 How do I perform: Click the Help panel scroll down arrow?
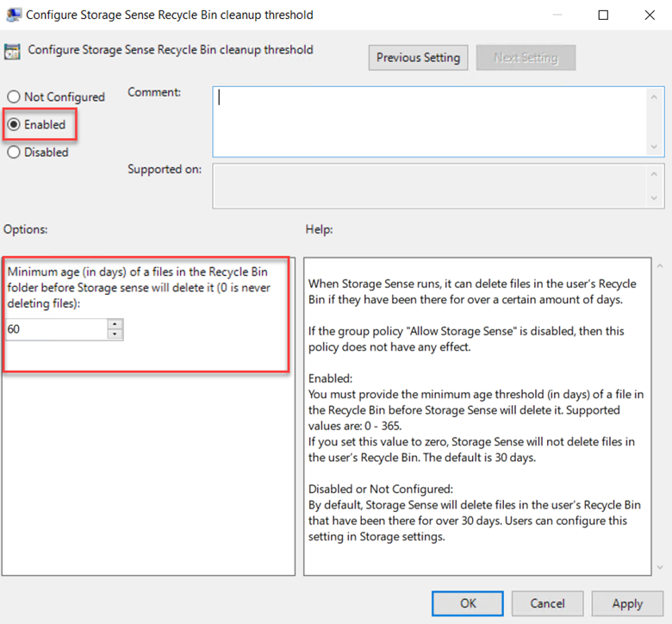click(660, 567)
